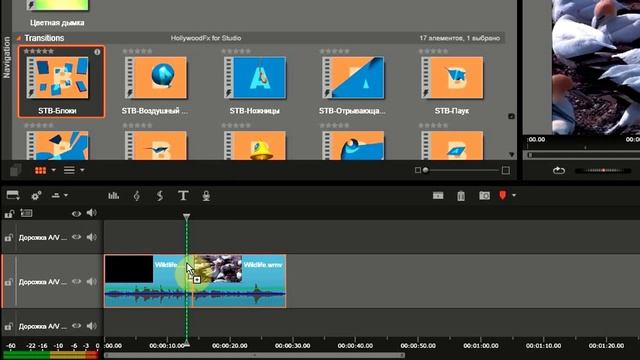Lock the bottom A/V track
This screenshot has height=360, width=640.
(9, 327)
